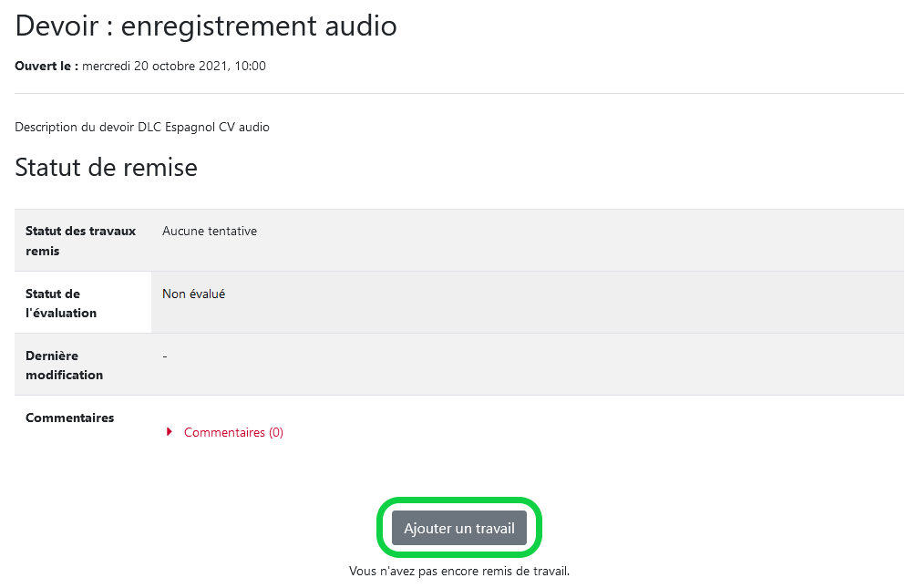Click the 'Non évalué' status cell
Image resolution: width=916 pixels, height=588 pixels.
pyautogui.click(x=193, y=294)
